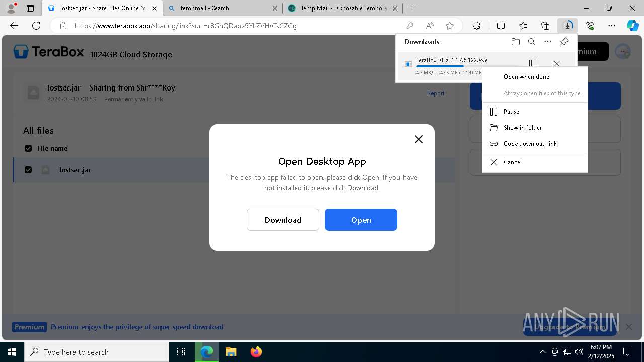Image resolution: width=644 pixels, height=362 pixels.
Task: Click the Report link
Action: coord(436,93)
